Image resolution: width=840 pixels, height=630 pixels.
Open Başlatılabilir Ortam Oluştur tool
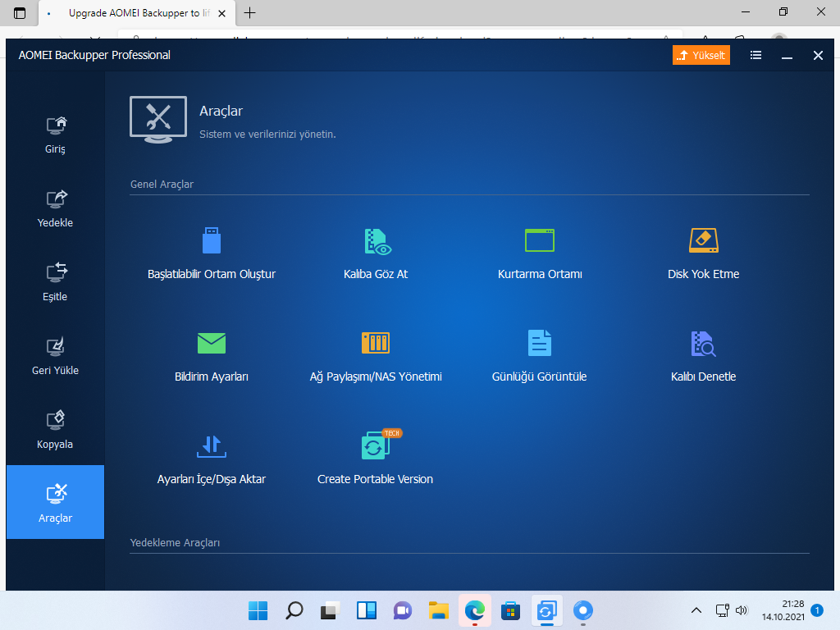[x=212, y=254]
